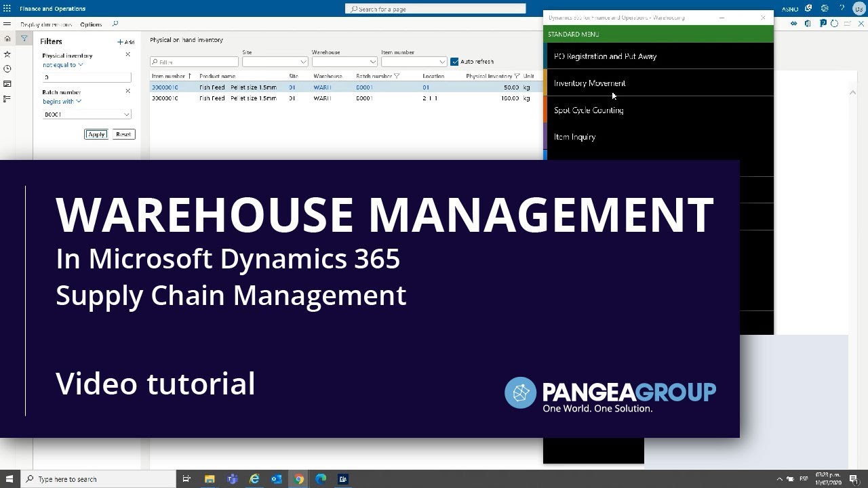Image resolution: width=868 pixels, height=488 pixels.
Task: Open the Settings gear in the top bar
Action: pos(825,9)
